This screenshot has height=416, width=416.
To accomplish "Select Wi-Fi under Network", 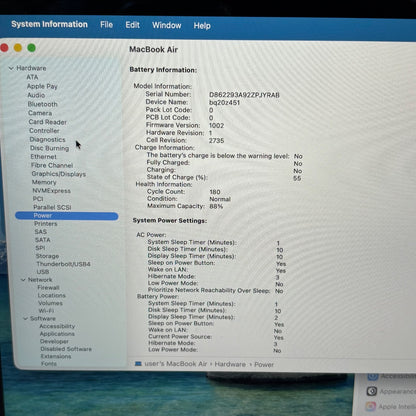I will [46, 311].
